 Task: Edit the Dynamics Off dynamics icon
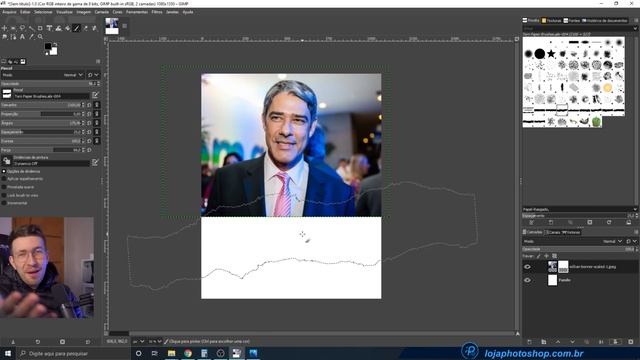click(95, 162)
